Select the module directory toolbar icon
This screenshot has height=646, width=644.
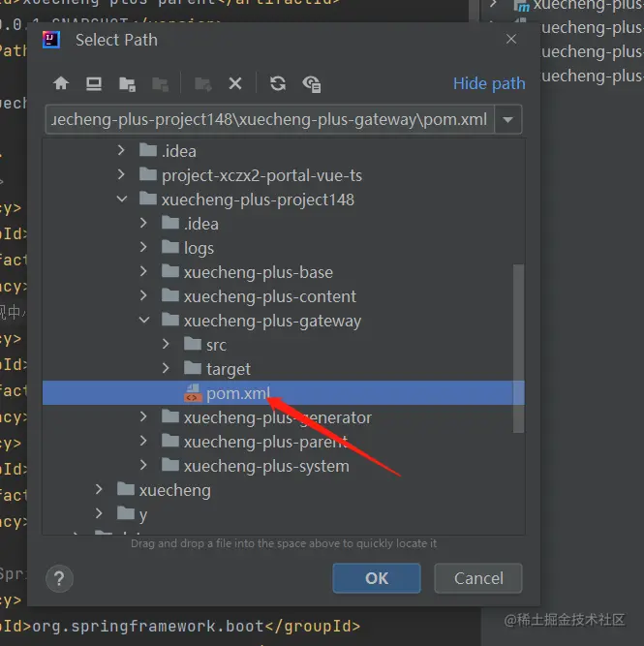161,84
